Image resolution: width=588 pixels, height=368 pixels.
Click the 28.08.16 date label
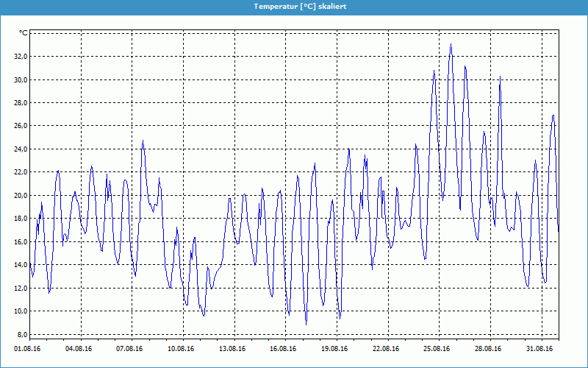[487, 349]
